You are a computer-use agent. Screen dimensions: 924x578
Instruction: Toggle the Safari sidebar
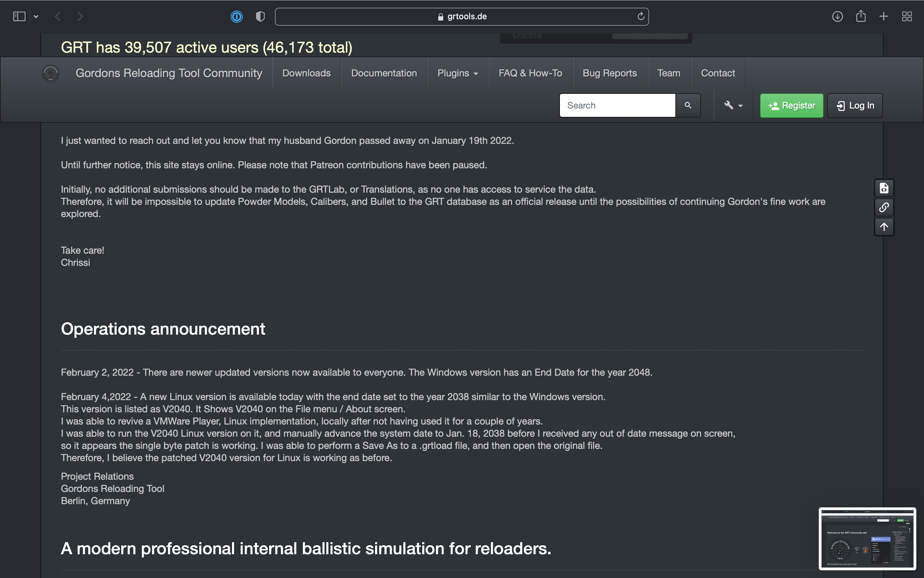[19, 16]
